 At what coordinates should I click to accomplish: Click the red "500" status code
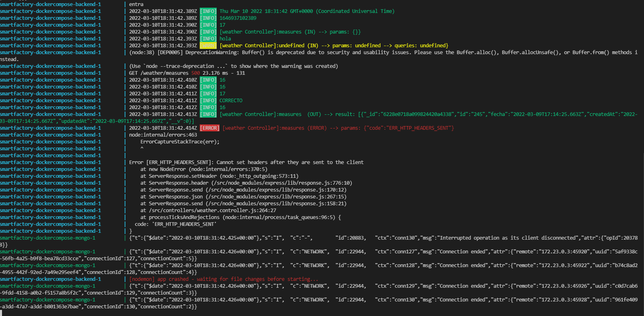[196, 73]
